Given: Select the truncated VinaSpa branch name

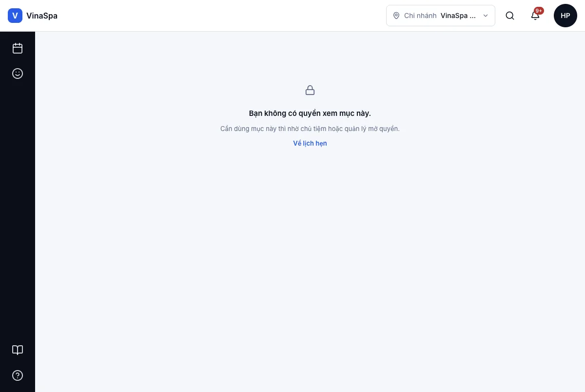Looking at the screenshot, I should click(x=458, y=16).
